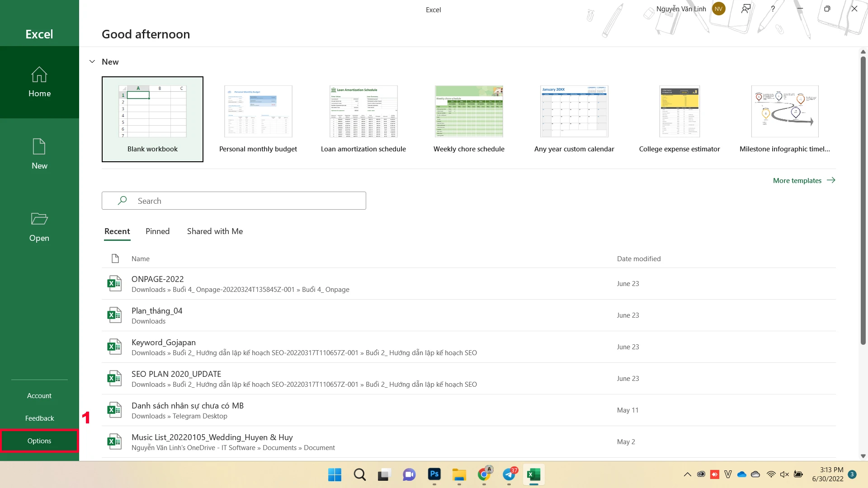Click the search magnifier icon
This screenshot has height=488, width=868.
click(122, 201)
